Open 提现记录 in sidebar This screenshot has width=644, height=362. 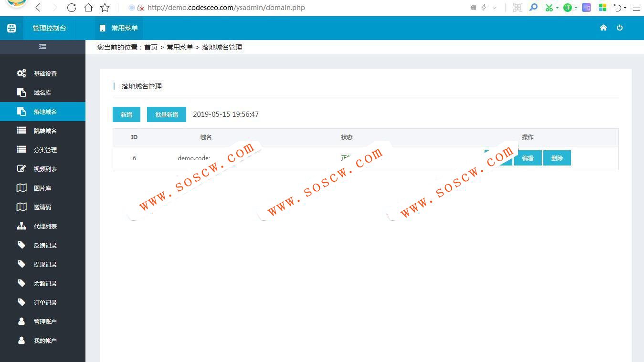click(42, 264)
